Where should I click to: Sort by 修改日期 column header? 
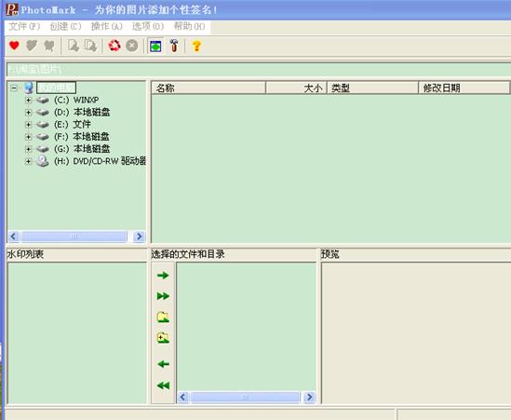(x=464, y=88)
